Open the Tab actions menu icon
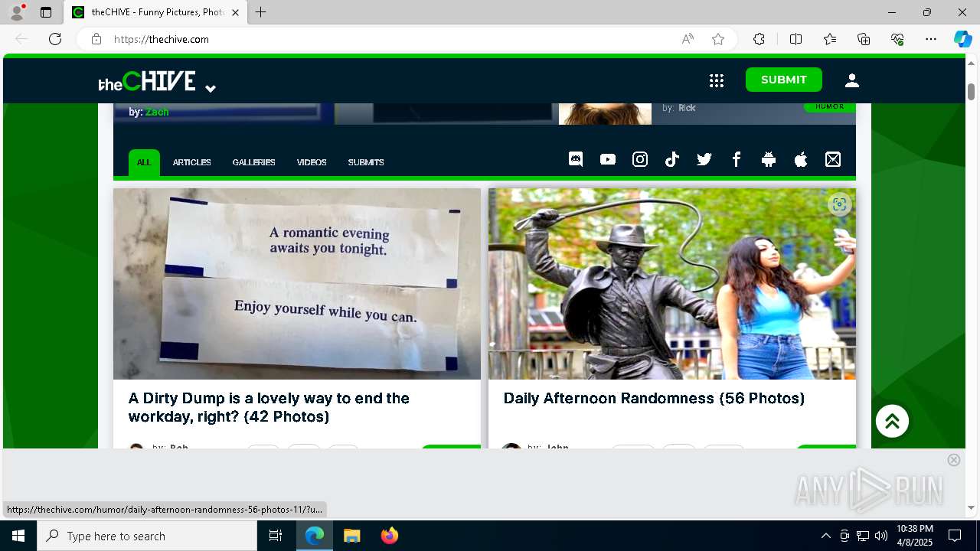 click(46, 12)
